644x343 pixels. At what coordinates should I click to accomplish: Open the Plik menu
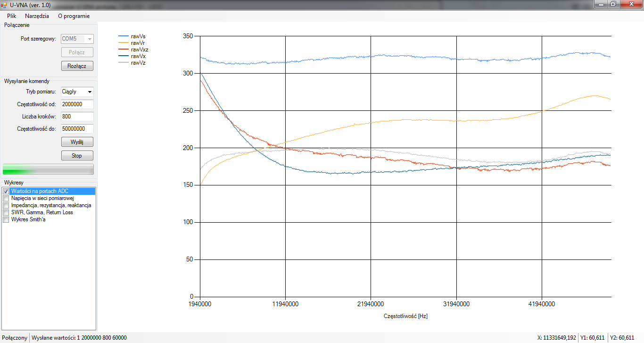click(12, 16)
